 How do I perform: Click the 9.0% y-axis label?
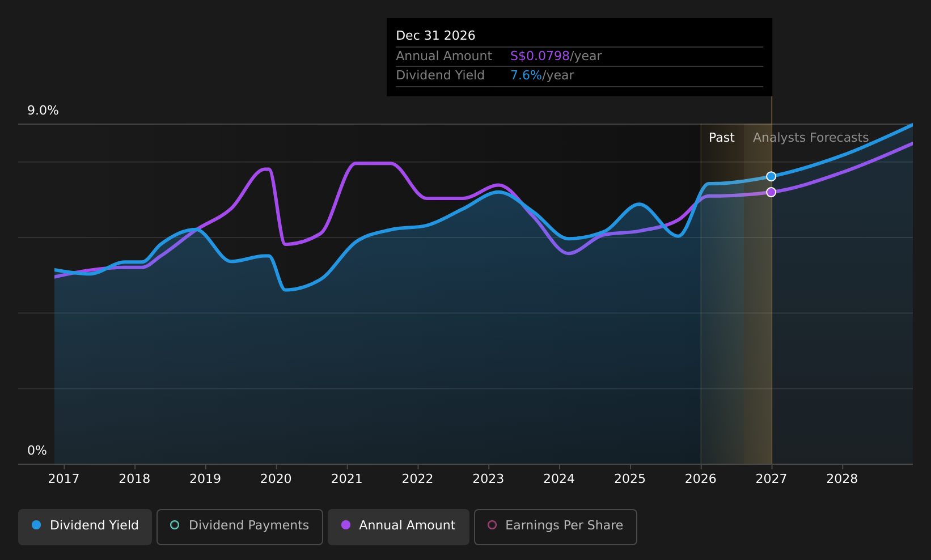point(43,111)
